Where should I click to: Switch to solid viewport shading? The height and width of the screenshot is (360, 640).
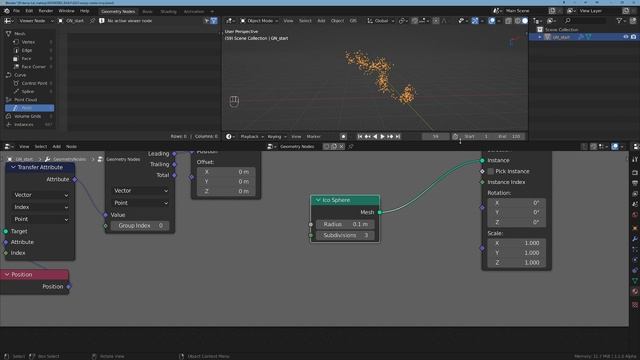(x=525, y=20)
